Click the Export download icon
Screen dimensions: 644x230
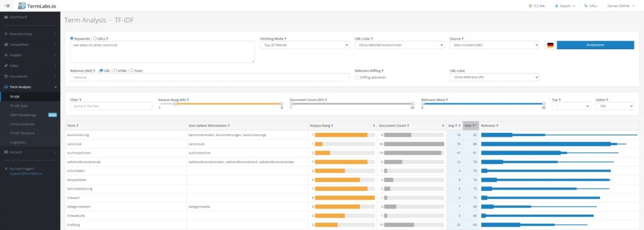click(557, 6)
